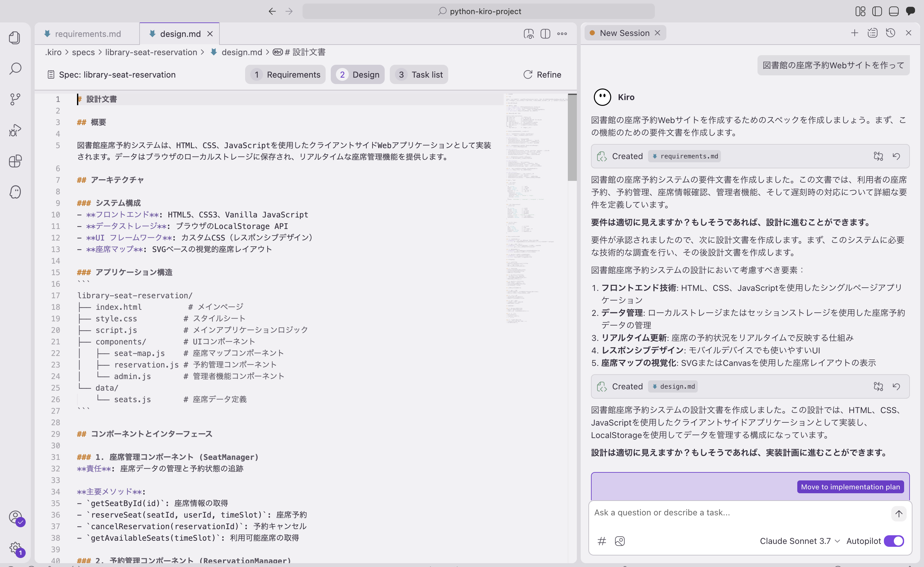Open the 3 Task list spec step

419,75
